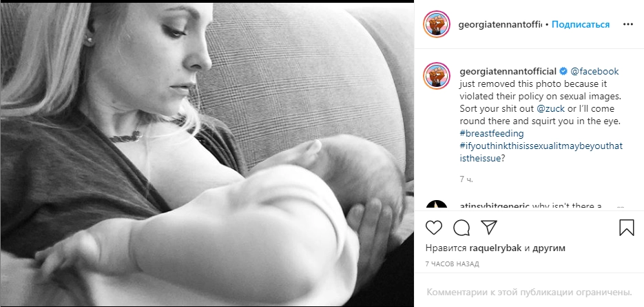The width and height of the screenshot is (644, 307).
Task: Share post via paper plane icon
Action: pos(489,227)
